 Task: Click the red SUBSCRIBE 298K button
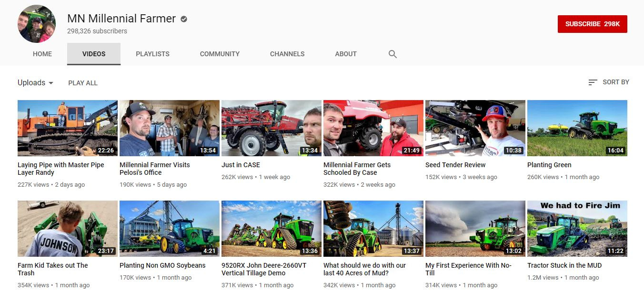(x=593, y=24)
